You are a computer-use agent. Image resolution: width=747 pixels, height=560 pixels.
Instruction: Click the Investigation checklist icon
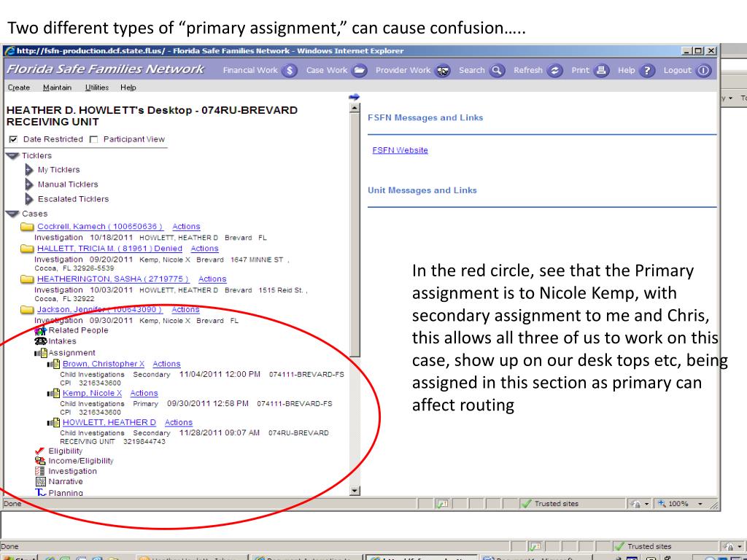(40, 471)
